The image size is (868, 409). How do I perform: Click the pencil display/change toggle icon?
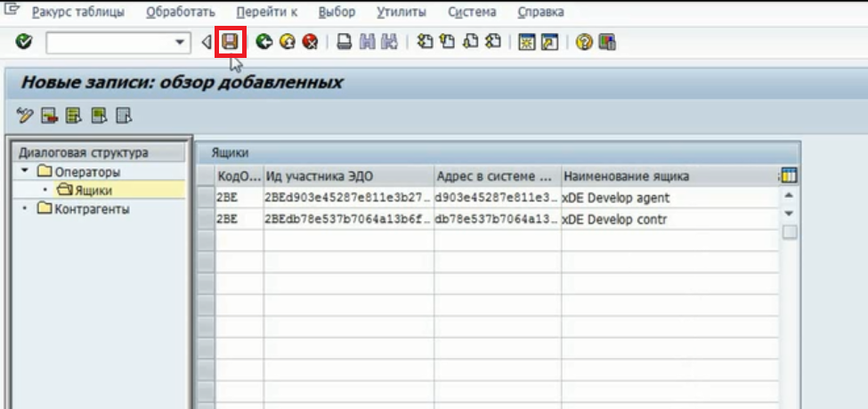point(24,115)
